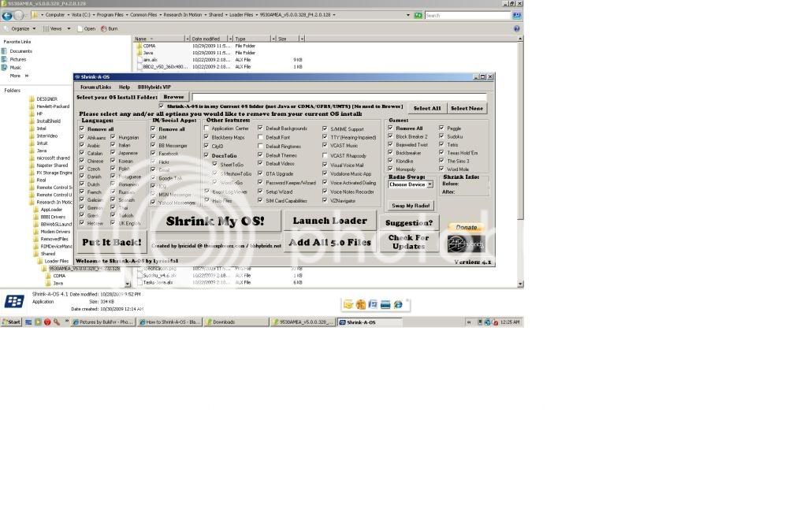The width and height of the screenshot is (807, 532).
Task: Switch to Pictures by Bukhrr taskbar window
Action: pos(103,322)
